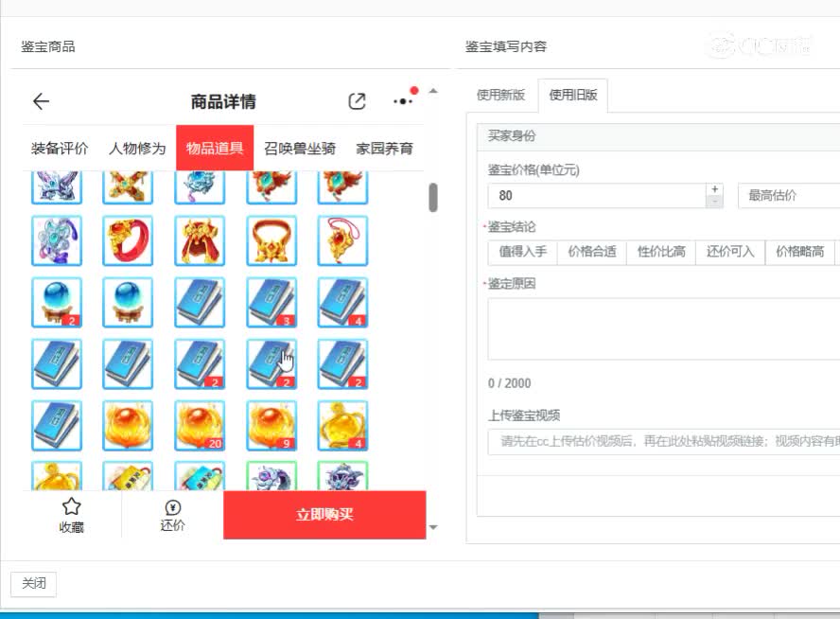Click the 关闭 button
Viewport: 840px width, 619px height.
point(34,583)
